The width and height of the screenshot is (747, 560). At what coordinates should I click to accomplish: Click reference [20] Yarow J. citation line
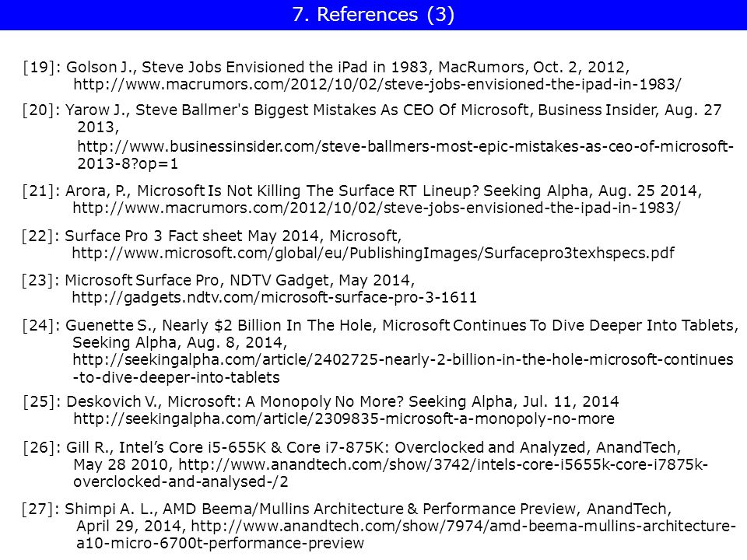click(x=372, y=110)
